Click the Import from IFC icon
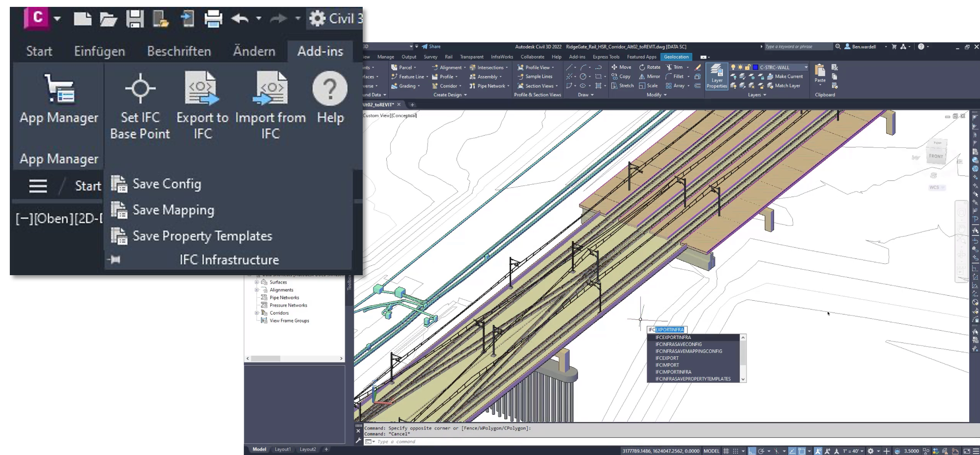Viewport: 980px width, 455px height. point(270,89)
